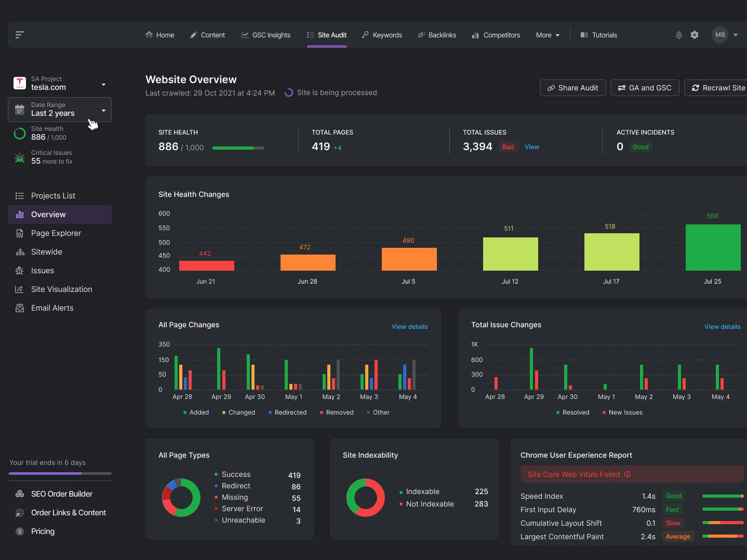Click the Sitewide icon in sidebar
Image resolution: width=747 pixels, height=560 pixels.
click(20, 252)
